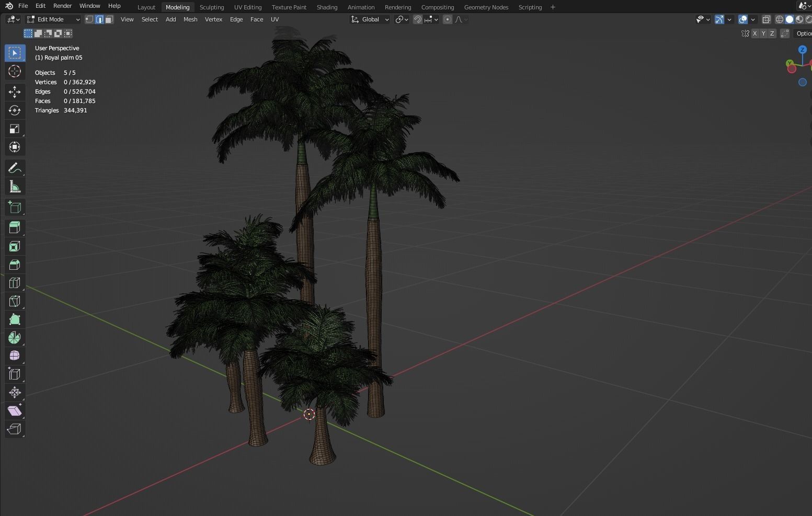This screenshot has height=516, width=812.
Task: Activate the Shear tool
Action: (15, 410)
